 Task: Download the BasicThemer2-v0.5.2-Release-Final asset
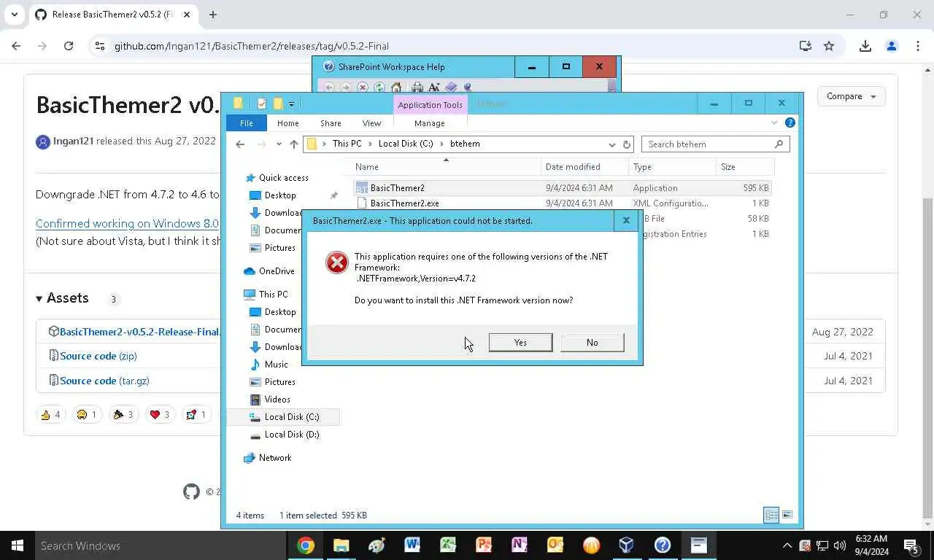pyautogui.click(x=139, y=332)
